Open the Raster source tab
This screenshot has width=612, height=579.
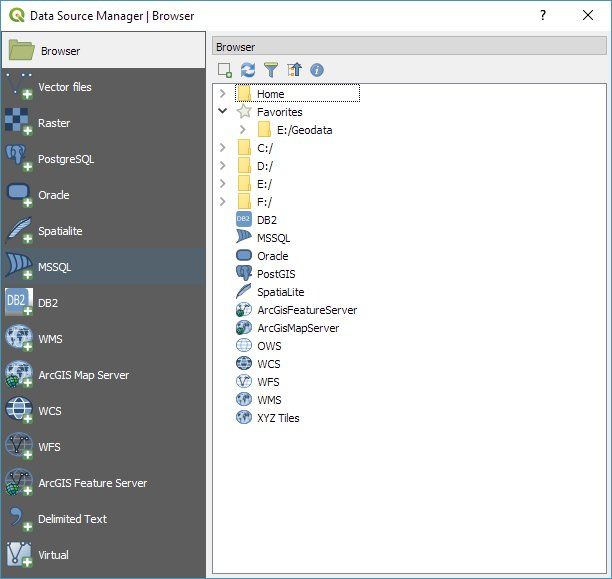[54, 123]
